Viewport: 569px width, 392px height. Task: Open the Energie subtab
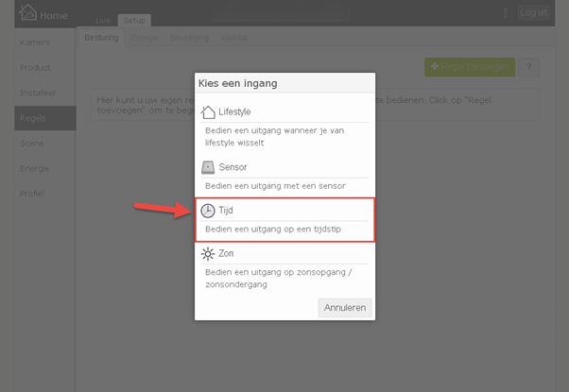145,38
